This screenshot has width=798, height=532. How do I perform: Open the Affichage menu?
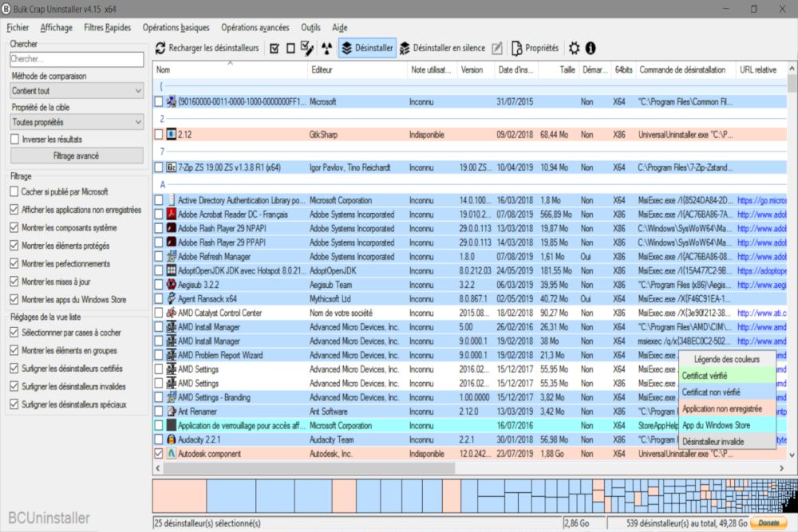[57, 27]
